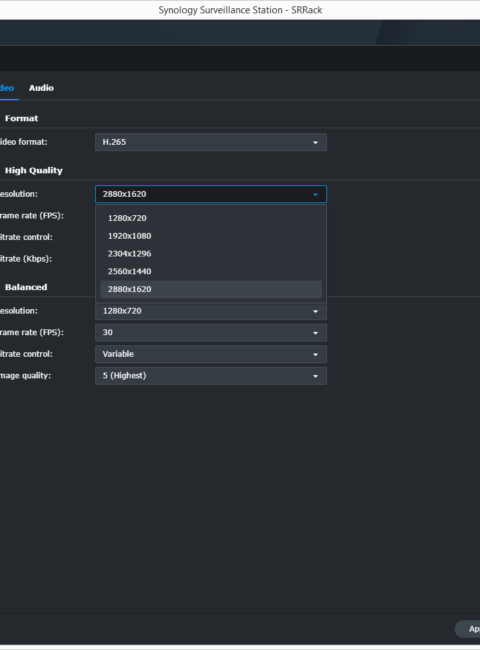480x650 pixels.
Task: Click the Synology Surveillance Station title bar
Action: tap(240, 10)
